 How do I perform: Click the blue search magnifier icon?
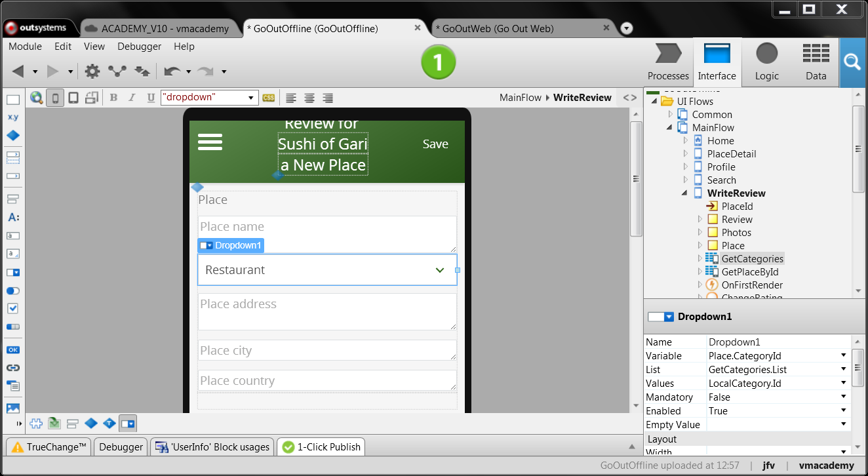(x=853, y=62)
